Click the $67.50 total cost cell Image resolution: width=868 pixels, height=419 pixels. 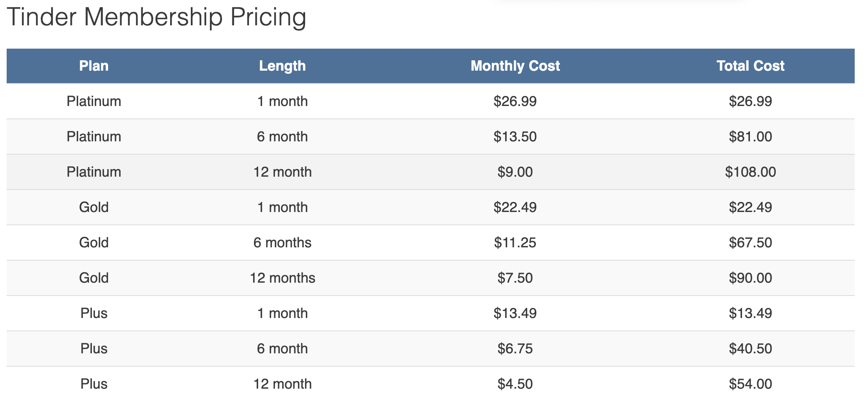pos(750,243)
